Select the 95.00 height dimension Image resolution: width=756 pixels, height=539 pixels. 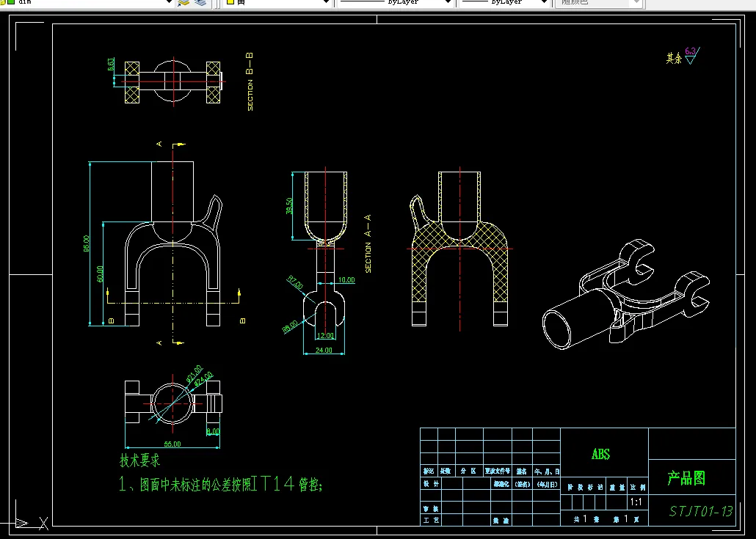click(87, 243)
